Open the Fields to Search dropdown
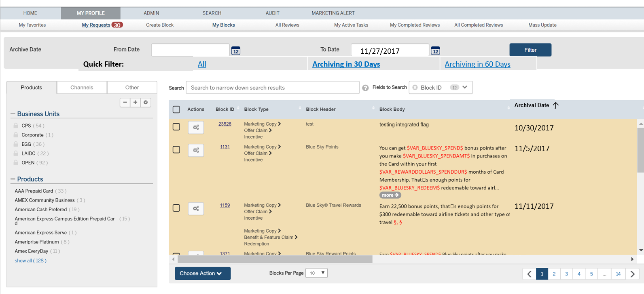 point(465,87)
